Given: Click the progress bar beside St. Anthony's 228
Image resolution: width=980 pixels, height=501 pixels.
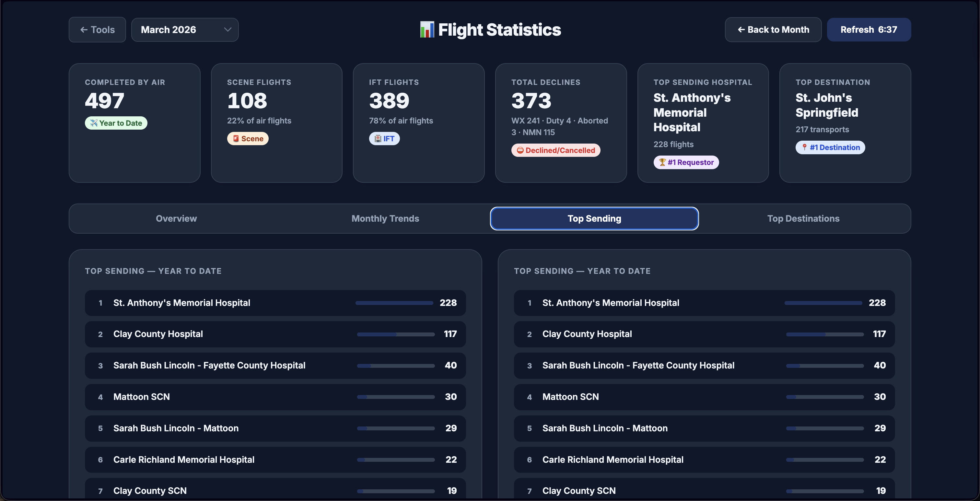Looking at the screenshot, I should 394,303.
